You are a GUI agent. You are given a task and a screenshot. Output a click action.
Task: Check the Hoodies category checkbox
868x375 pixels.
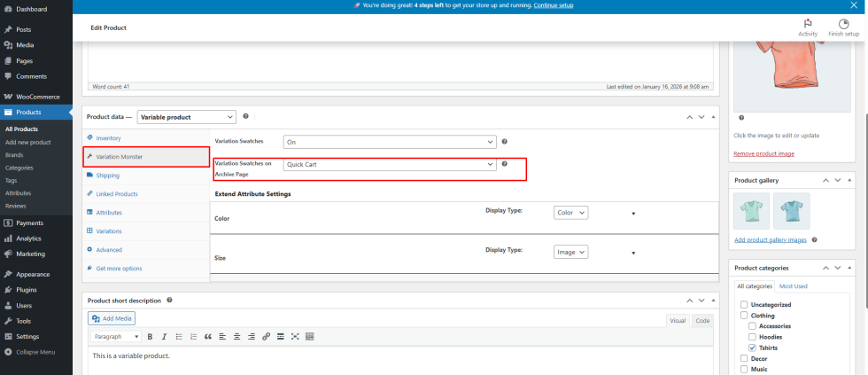click(x=752, y=337)
